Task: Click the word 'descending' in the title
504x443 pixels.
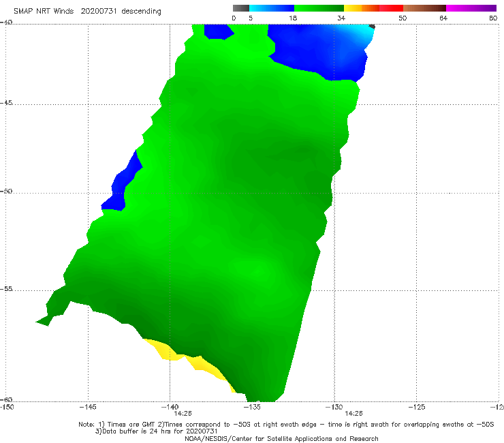Action: coord(142,12)
